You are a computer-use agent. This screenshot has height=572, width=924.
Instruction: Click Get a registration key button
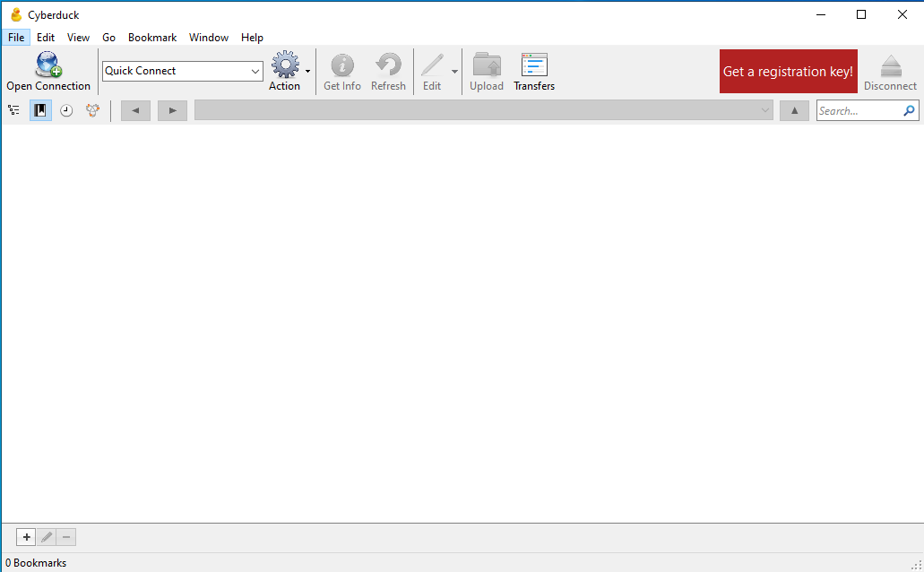(x=789, y=72)
